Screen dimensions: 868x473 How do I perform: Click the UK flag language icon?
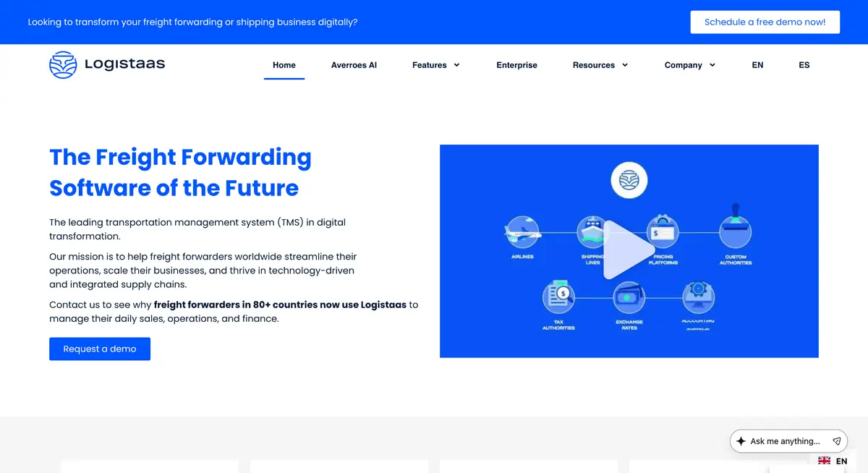(824, 461)
